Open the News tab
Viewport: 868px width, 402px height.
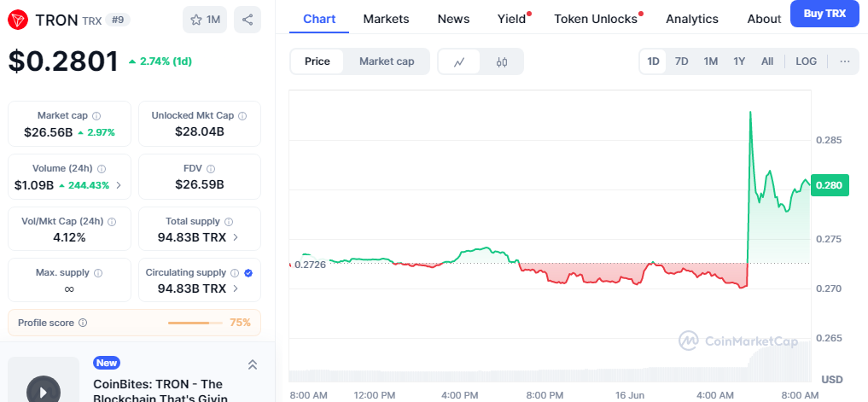[453, 19]
